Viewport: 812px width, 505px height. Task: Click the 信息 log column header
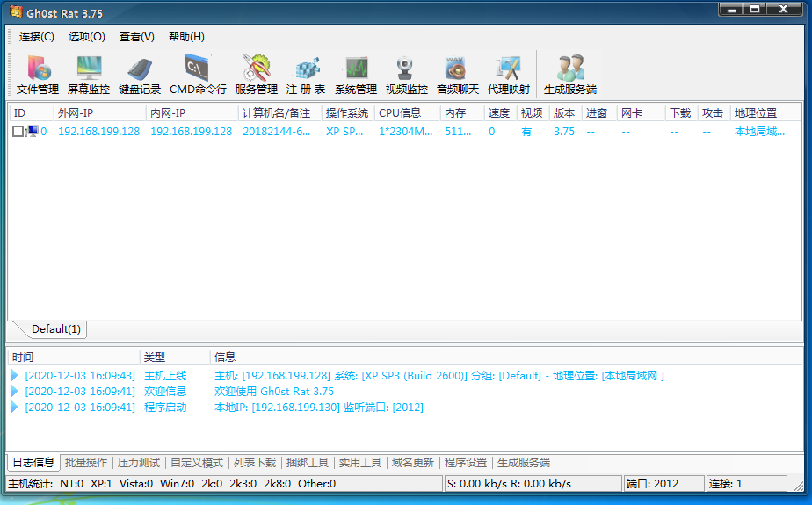(506, 357)
